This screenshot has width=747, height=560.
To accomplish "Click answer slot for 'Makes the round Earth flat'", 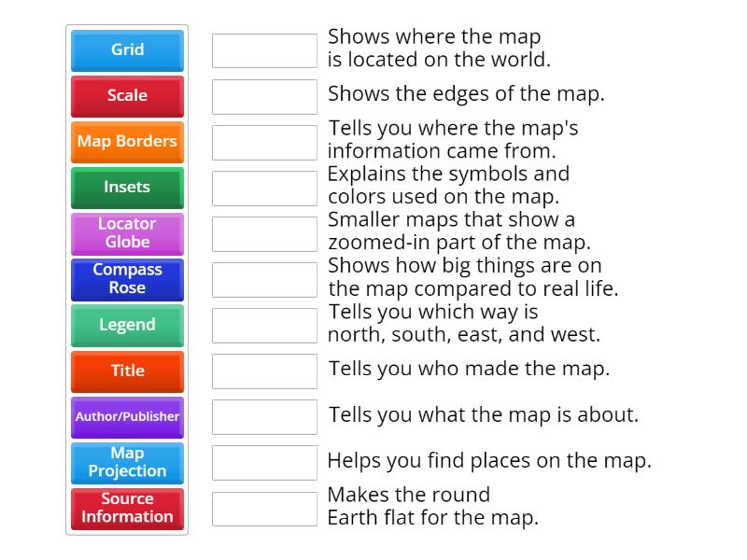I will (264, 508).
